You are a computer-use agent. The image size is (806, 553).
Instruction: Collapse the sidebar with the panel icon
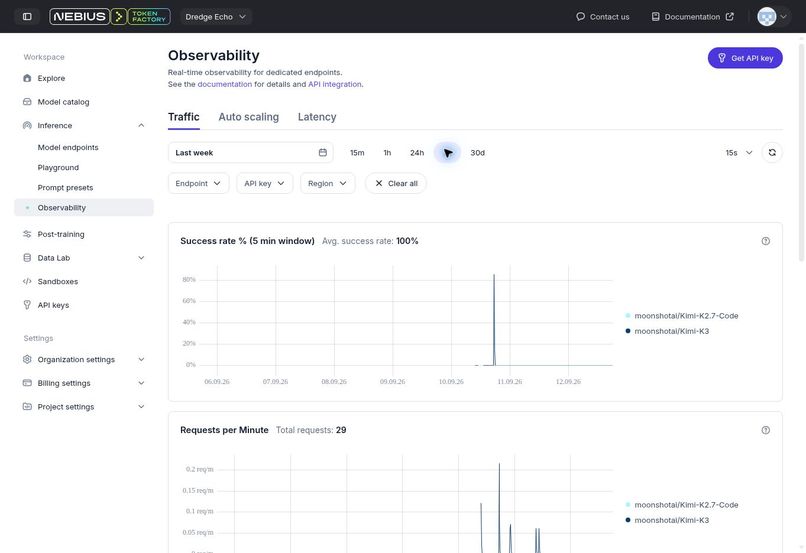[x=27, y=16]
